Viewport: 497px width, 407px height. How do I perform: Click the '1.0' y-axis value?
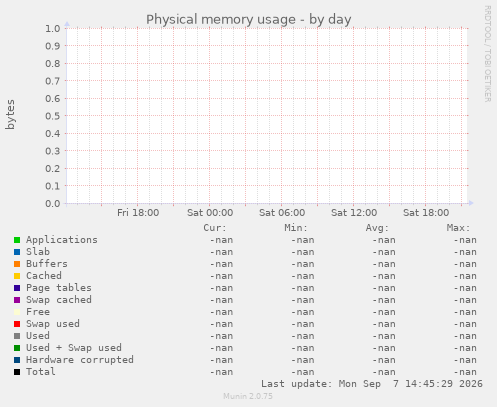tap(53, 29)
